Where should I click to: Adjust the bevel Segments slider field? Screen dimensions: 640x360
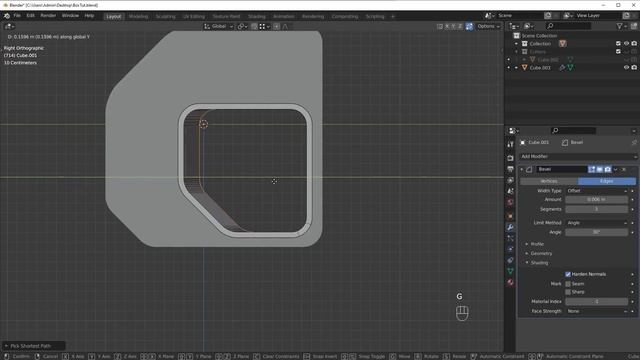coord(596,209)
